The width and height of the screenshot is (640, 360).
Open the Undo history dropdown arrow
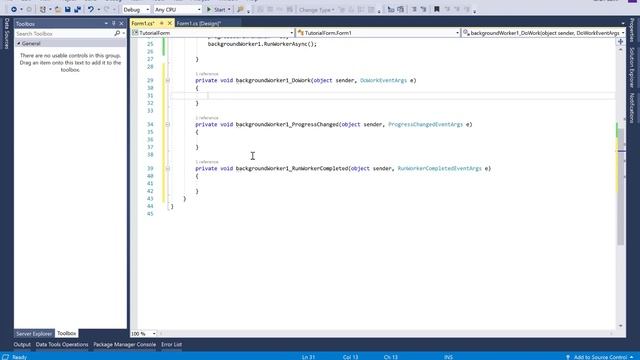98,9
